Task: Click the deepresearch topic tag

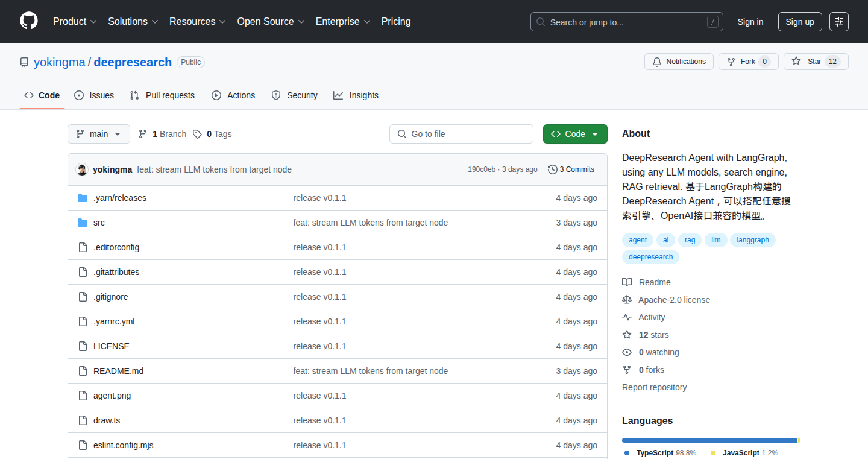Action: point(650,257)
